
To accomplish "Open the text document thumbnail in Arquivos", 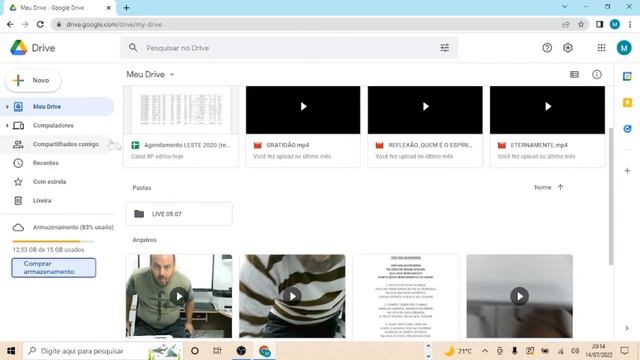I will point(406,296).
